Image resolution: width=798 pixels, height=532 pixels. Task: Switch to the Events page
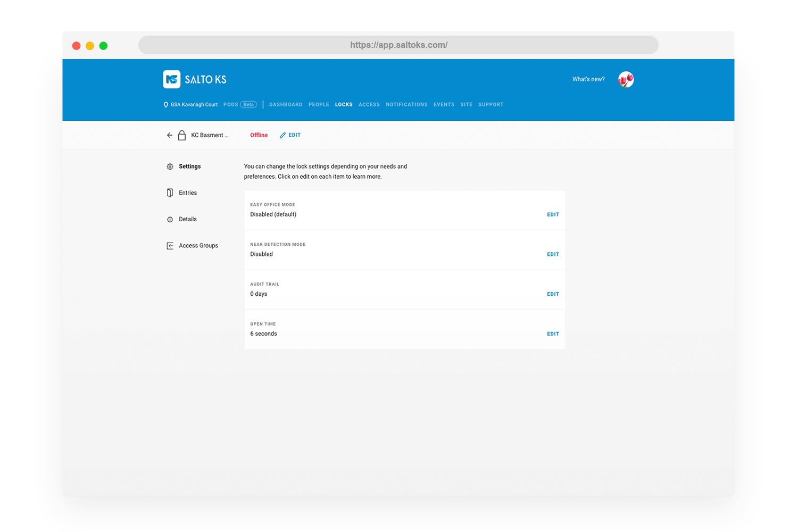click(444, 105)
